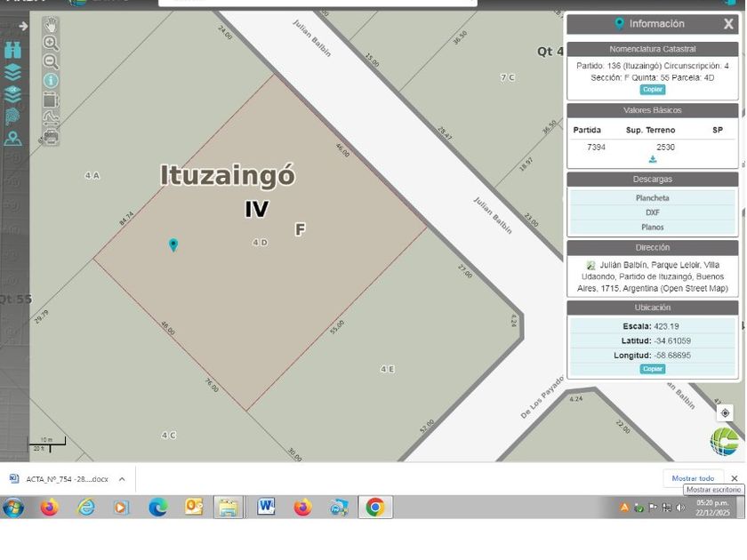Expand the ACTA download options chevron
Screen dimensions: 747x560
(122, 479)
